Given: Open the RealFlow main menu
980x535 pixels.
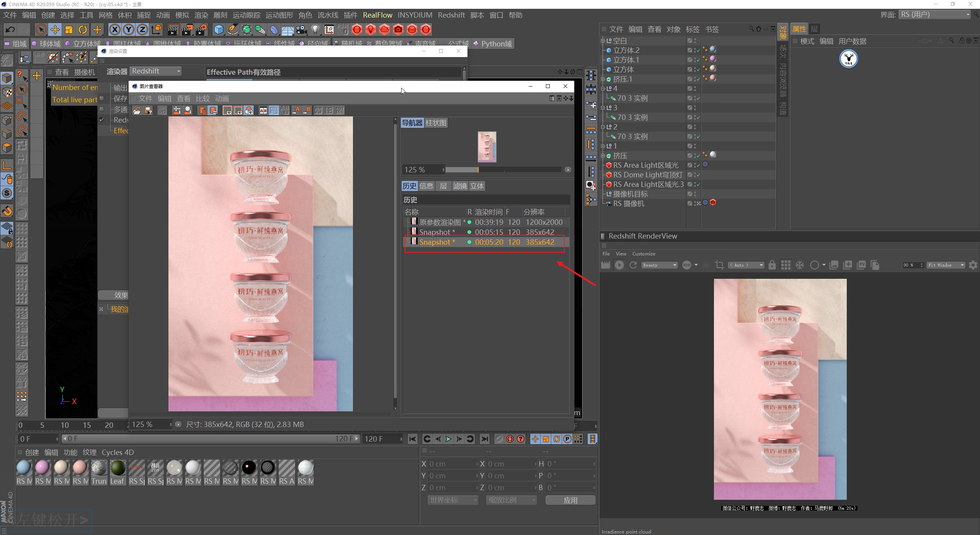Looking at the screenshot, I should (x=377, y=15).
